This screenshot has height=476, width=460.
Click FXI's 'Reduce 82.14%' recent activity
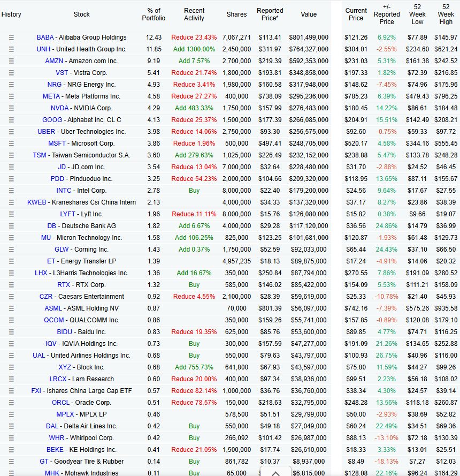pyautogui.click(x=194, y=391)
